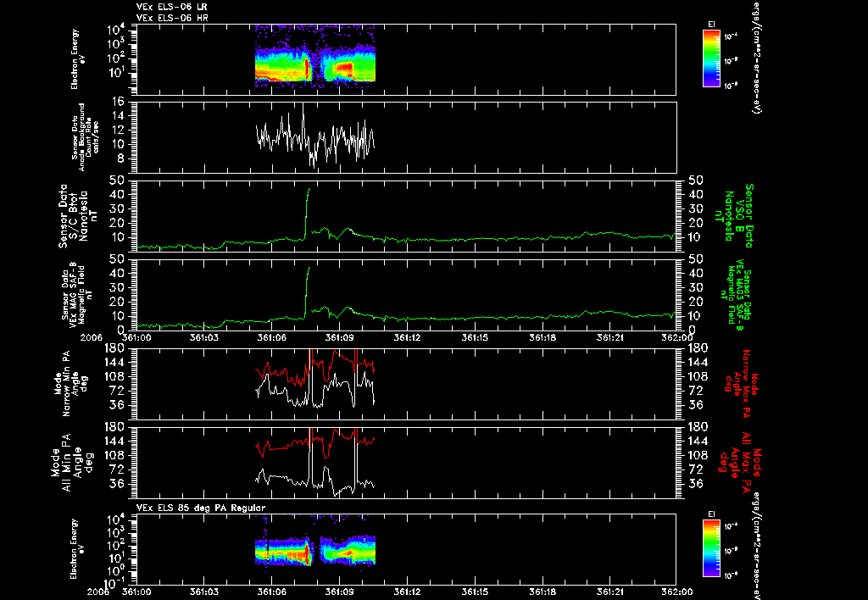Click the red 'All Max PA Angle' label

(x=742, y=462)
